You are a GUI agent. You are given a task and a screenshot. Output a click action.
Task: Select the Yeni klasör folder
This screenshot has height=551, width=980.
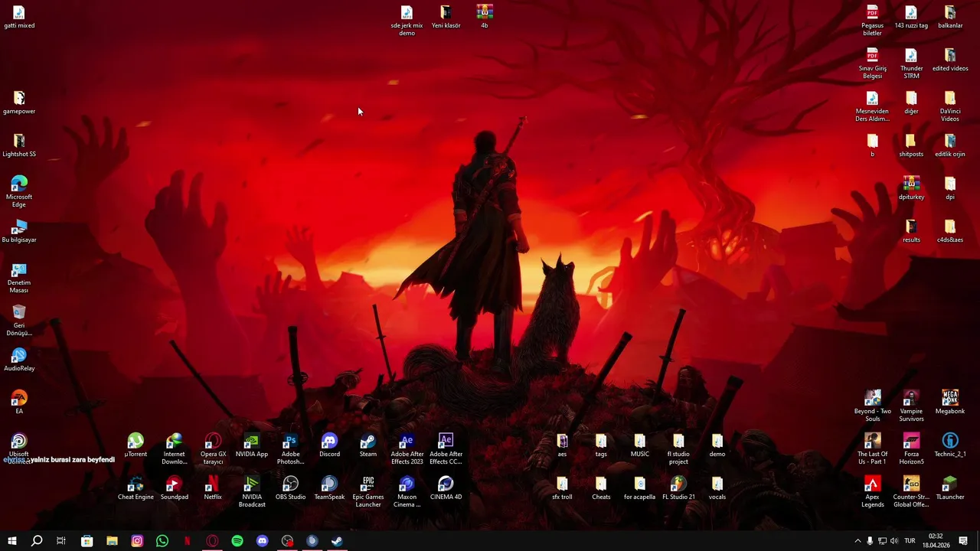tap(446, 17)
